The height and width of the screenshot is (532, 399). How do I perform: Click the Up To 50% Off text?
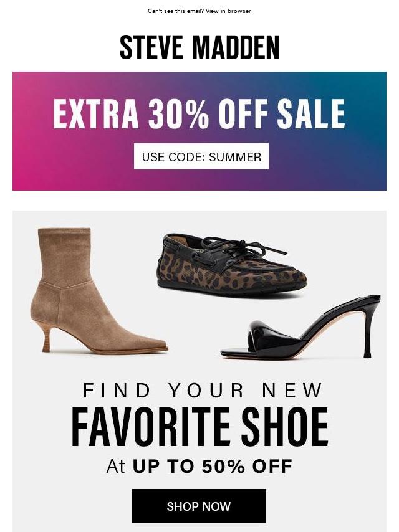coord(213,466)
